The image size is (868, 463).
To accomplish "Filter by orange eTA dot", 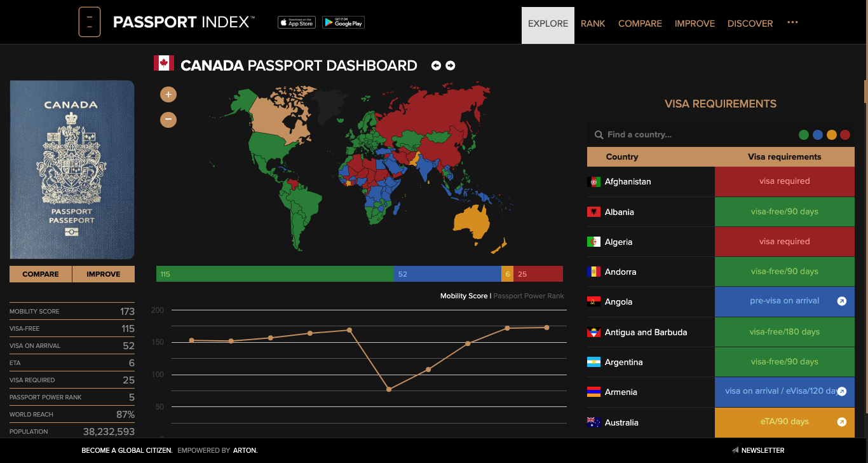I will point(832,135).
